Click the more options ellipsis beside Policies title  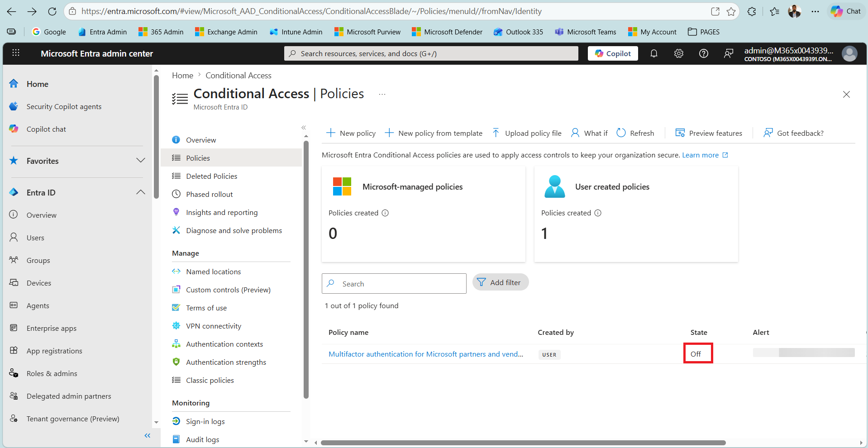click(382, 94)
